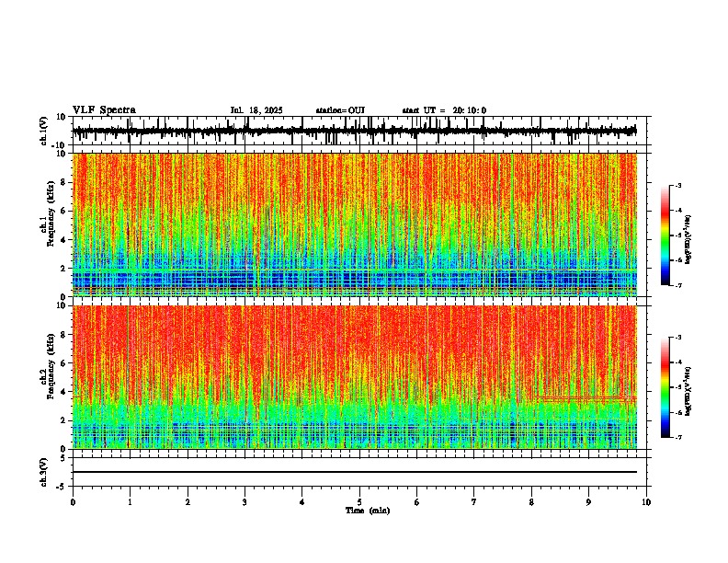Image resolution: width=728 pixels, height=563 pixels.
Task: Click the ch.1 frequency spectrogram panel
Action: [x=355, y=224]
